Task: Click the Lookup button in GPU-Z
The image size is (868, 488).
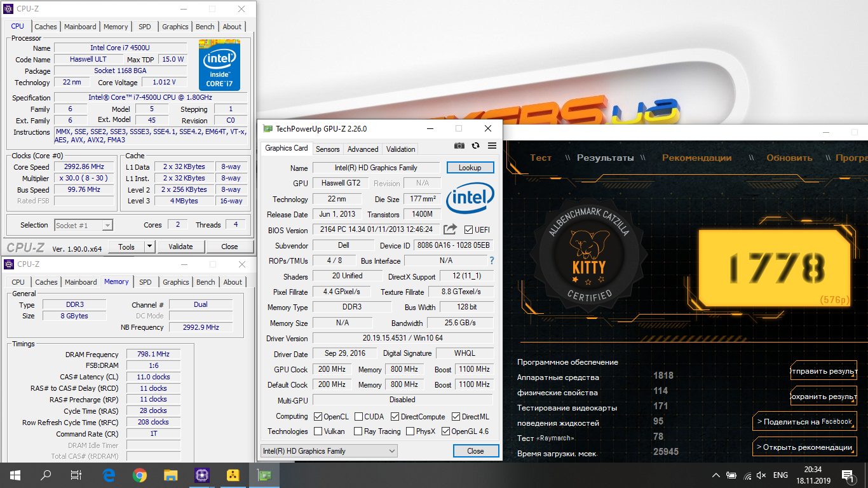Action: (x=470, y=168)
